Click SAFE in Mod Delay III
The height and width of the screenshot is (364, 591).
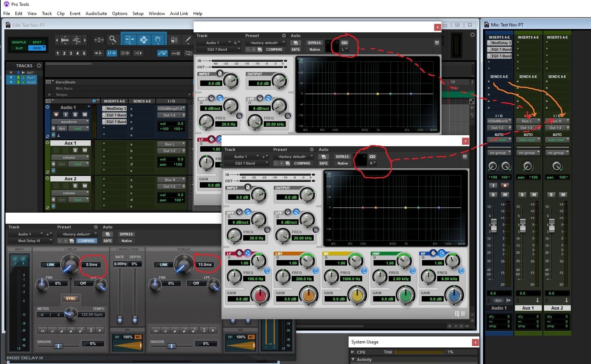pos(107,241)
